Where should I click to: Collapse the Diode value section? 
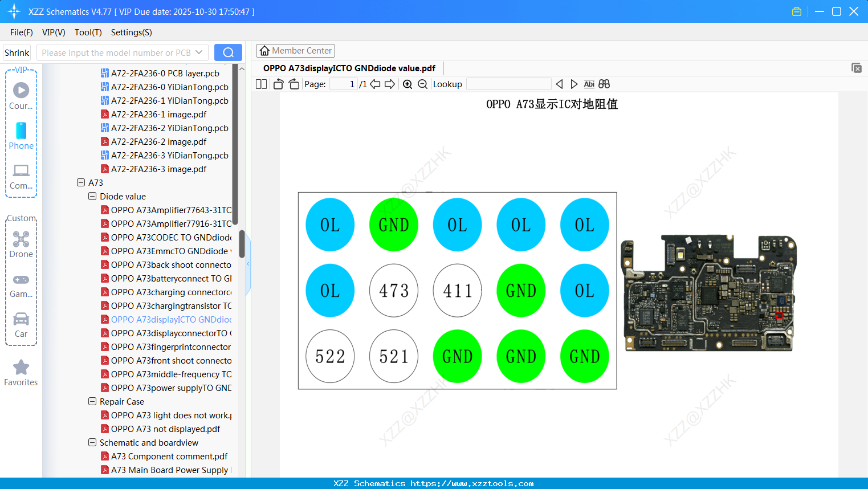click(92, 196)
